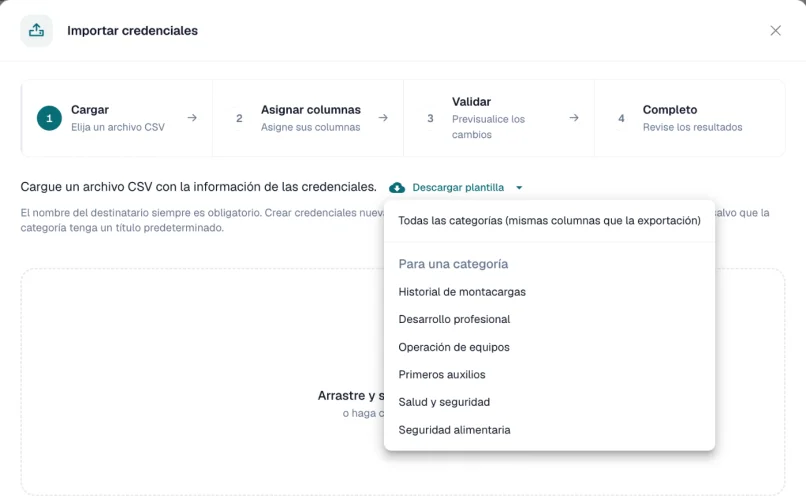Go to Completo step
Image resolution: width=806 pixels, height=498 pixels.
click(x=690, y=118)
